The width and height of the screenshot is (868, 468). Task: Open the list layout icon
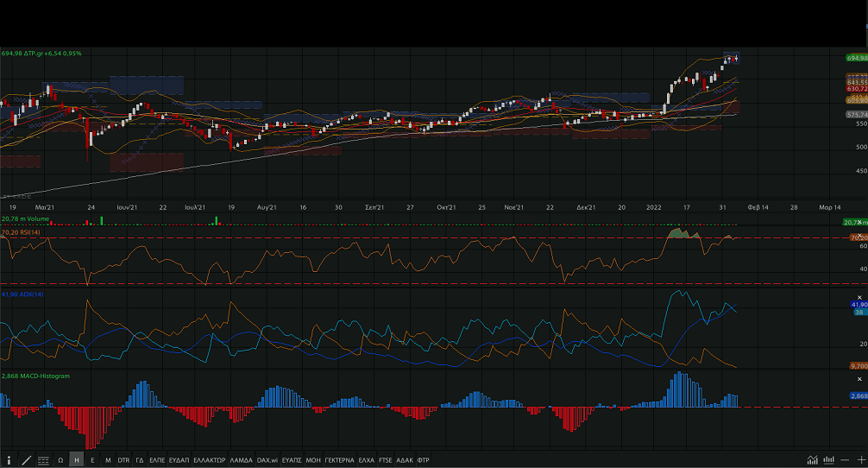(43, 460)
